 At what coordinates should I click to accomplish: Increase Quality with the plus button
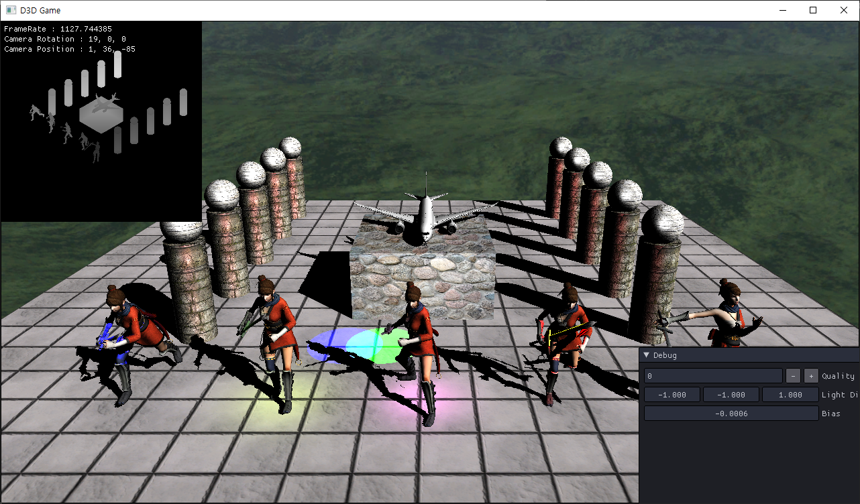[812, 376]
